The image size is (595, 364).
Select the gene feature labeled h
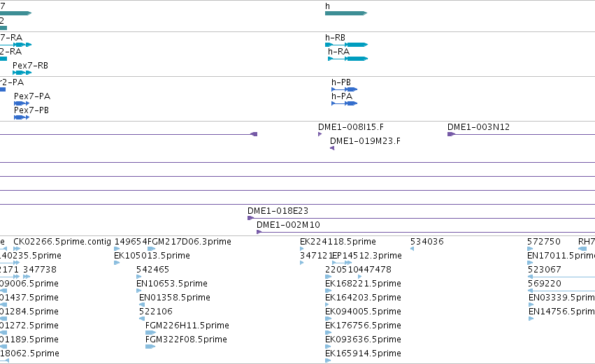(346, 13)
